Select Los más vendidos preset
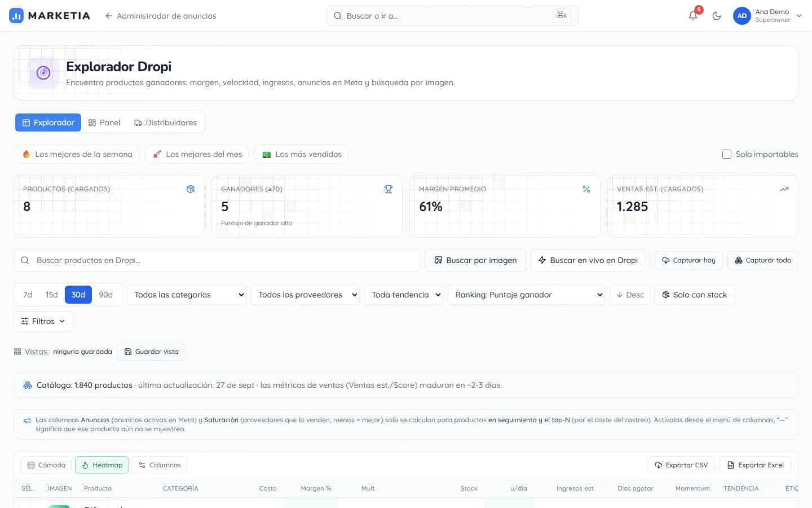The height and width of the screenshot is (508, 812). tap(302, 154)
